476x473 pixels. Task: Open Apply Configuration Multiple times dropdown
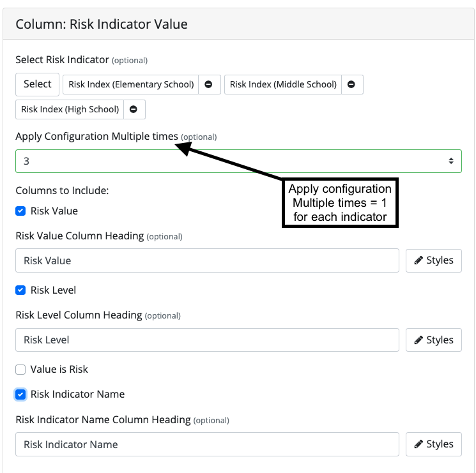click(238, 161)
